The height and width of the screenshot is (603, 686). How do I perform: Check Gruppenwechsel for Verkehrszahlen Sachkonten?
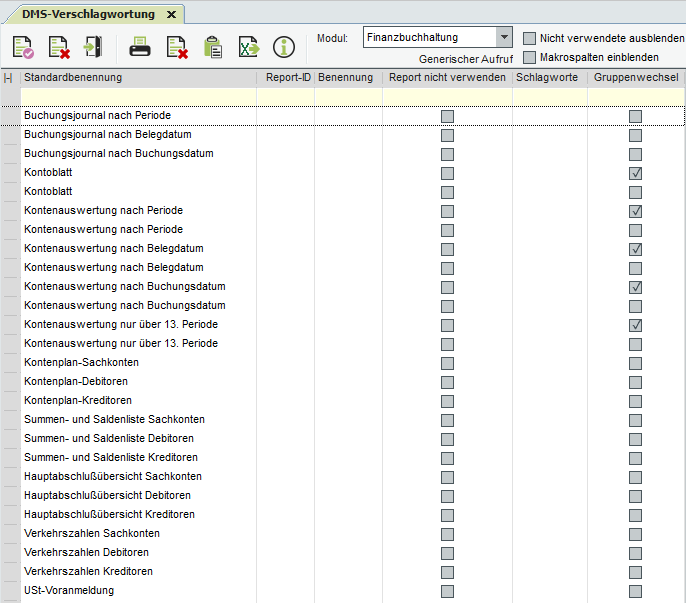tap(635, 534)
